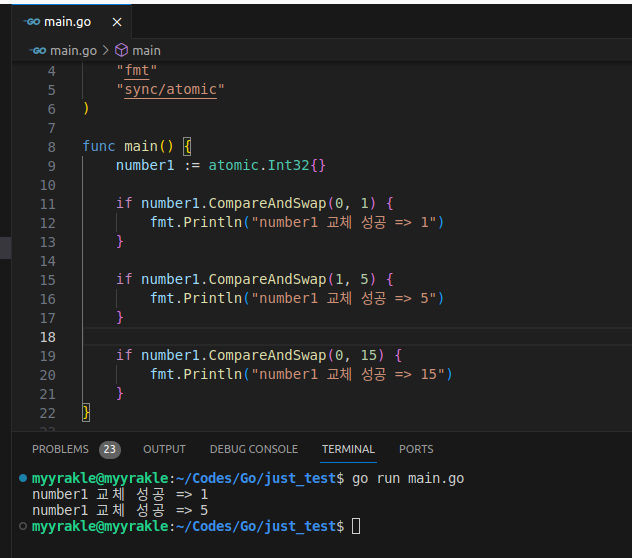Image resolution: width=632 pixels, height=558 pixels.
Task: Click the Go icon in the breadcrumb
Action: click(x=38, y=50)
